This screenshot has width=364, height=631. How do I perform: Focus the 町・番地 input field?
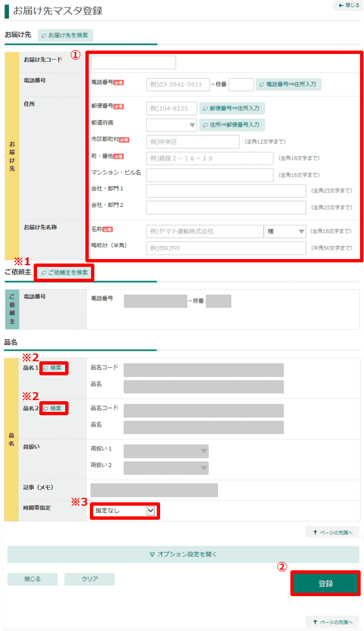(x=210, y=158)
